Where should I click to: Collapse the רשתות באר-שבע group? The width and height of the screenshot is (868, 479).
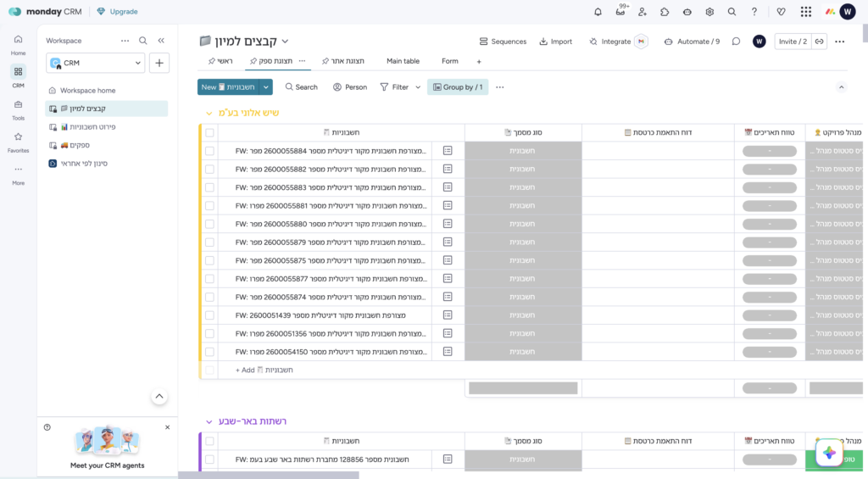209,421
